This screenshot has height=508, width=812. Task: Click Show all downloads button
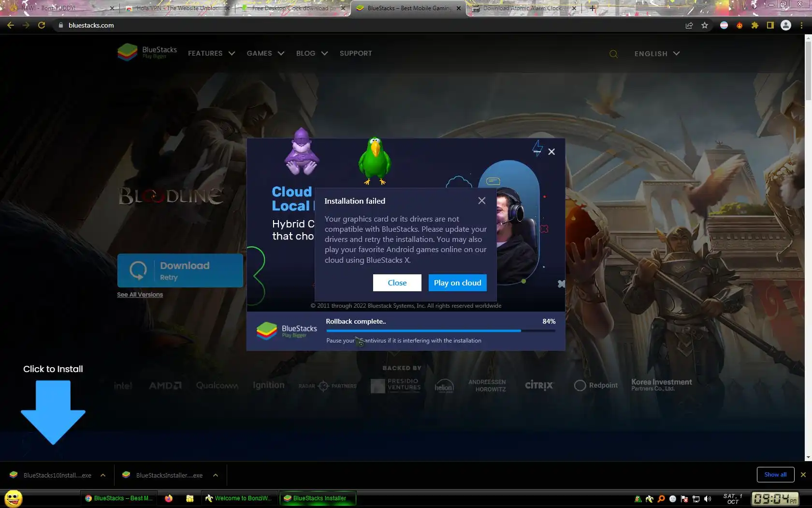pos(775,475)
